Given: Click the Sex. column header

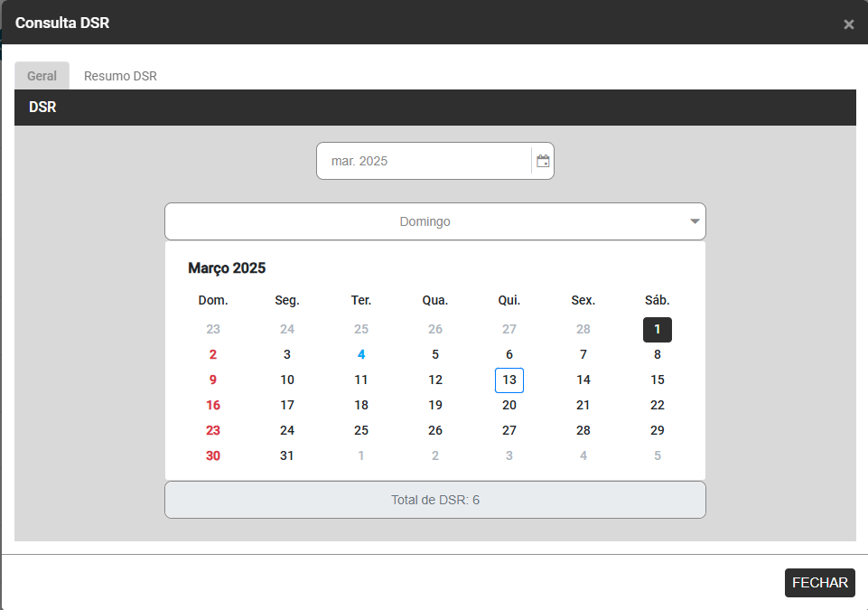Looking at the screenshot, I should (x=583, y=300).
